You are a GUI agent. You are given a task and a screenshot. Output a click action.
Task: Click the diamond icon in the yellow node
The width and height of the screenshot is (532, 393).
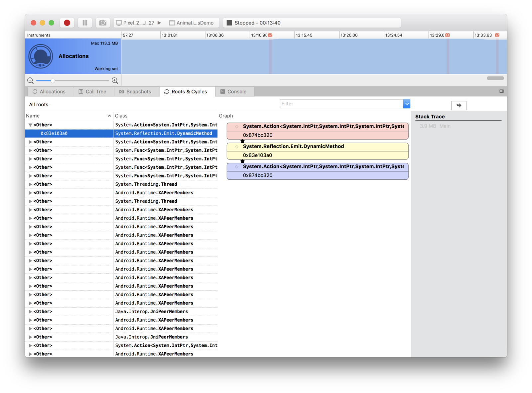pos(237,147)
